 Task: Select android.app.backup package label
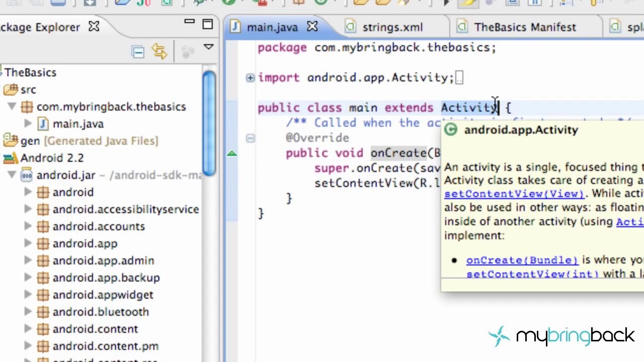tap(106, 278)
